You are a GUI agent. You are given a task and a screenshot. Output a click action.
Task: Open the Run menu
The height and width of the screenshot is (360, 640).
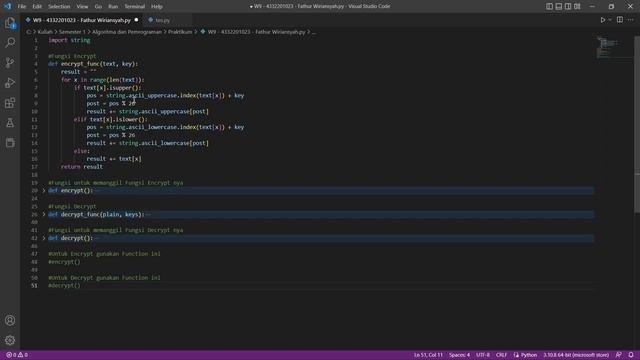pos(113,7)
